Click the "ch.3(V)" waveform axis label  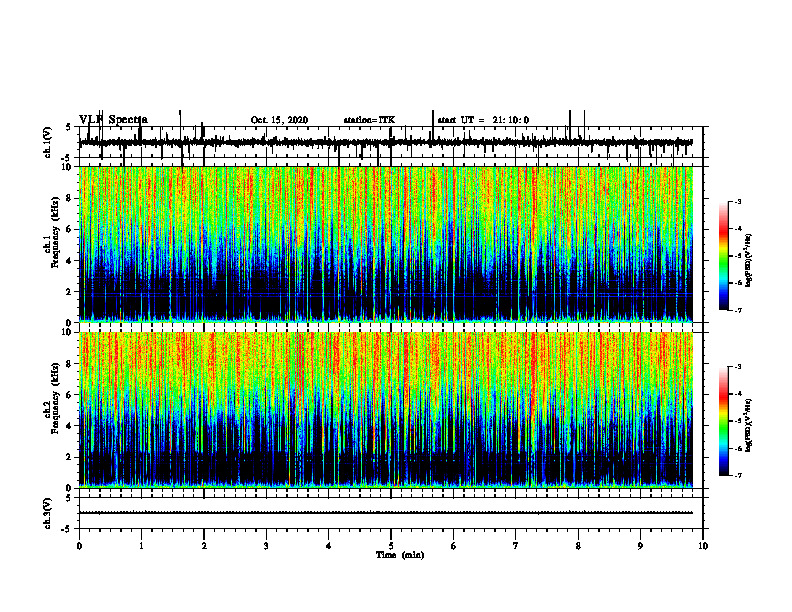(48, 513)
